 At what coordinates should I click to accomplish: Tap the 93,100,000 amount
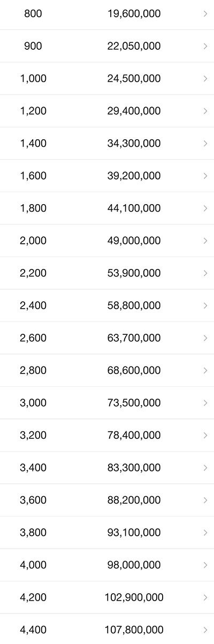134,533
